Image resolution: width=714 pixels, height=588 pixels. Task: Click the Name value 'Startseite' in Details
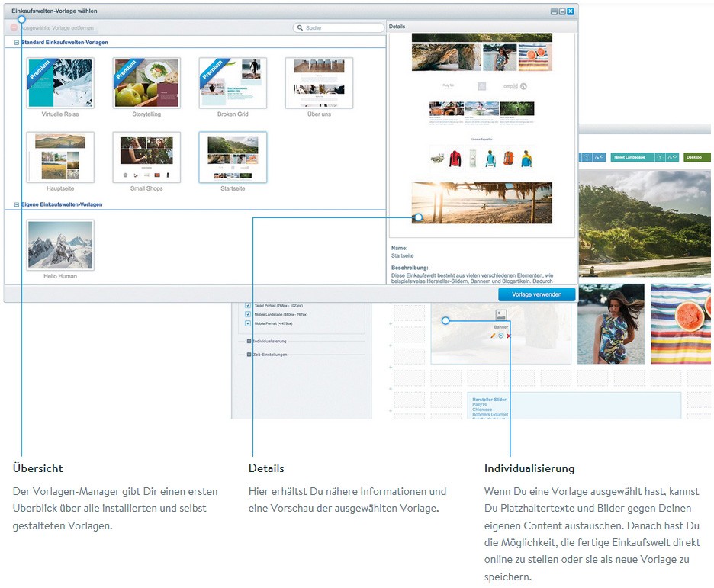402,255
